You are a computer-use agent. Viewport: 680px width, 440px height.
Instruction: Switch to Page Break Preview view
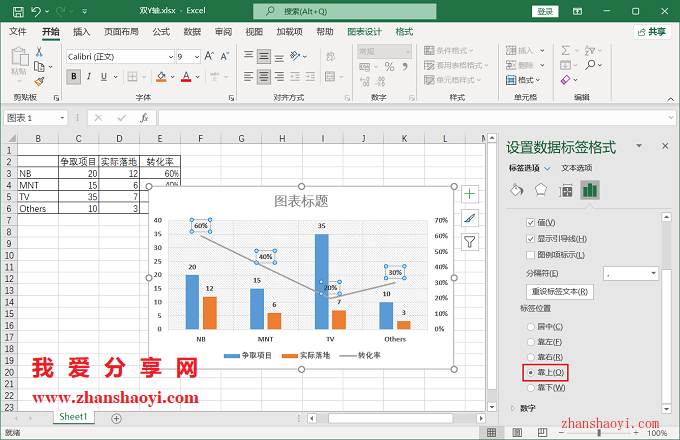tap(543, 432)
